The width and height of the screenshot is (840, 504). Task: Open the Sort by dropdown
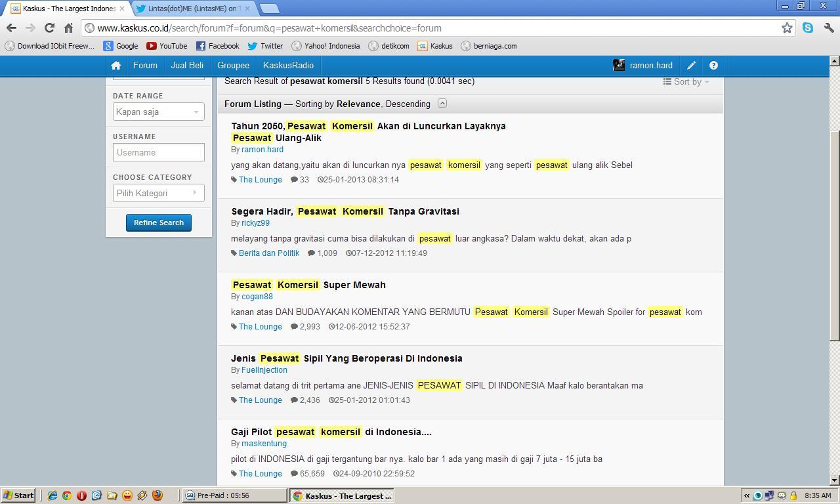(x=686, y=81)
